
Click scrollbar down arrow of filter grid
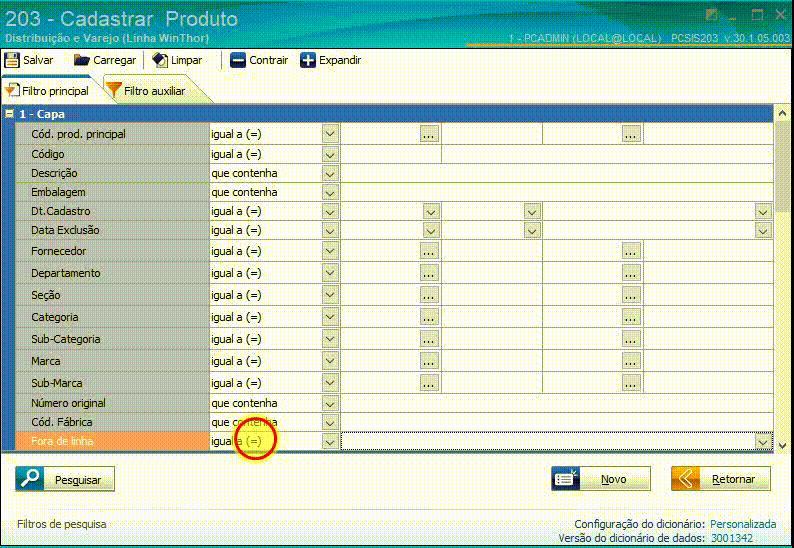click(x=782, y=446)
